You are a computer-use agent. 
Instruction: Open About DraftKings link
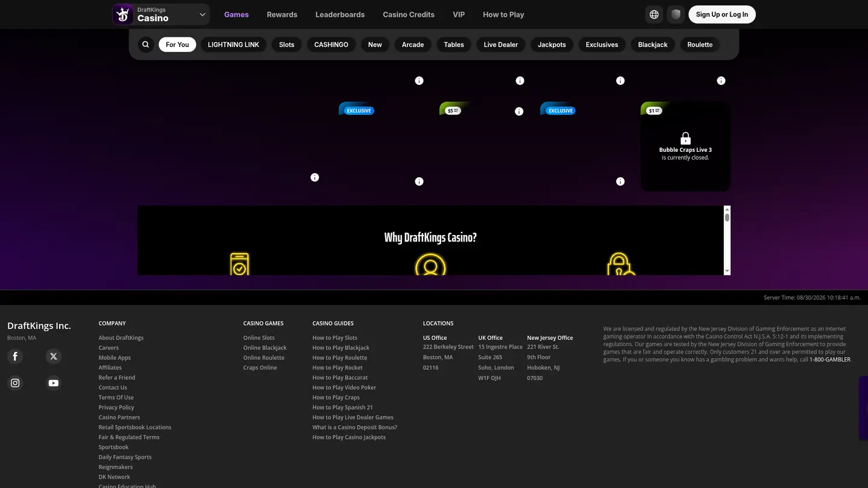pyautogui.click(x=121, y=338)
